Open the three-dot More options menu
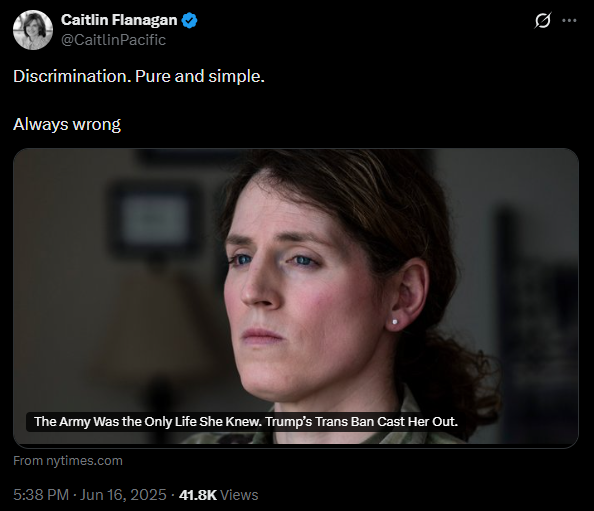The height and width of the screenshot is (511, 594). 569,20
